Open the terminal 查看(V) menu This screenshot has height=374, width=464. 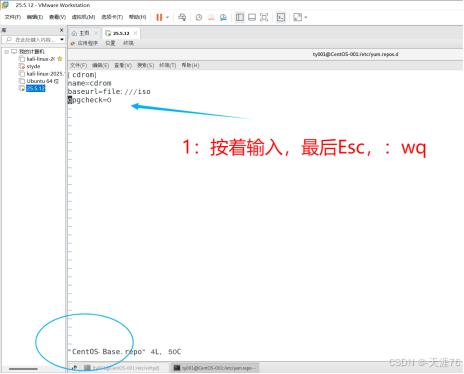click(x=123, y=65)
